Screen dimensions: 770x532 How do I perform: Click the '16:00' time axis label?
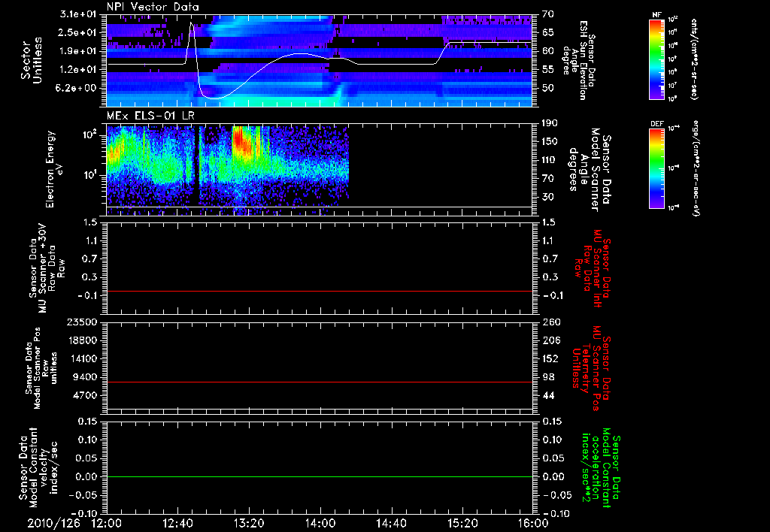click(x=533, y=523)
